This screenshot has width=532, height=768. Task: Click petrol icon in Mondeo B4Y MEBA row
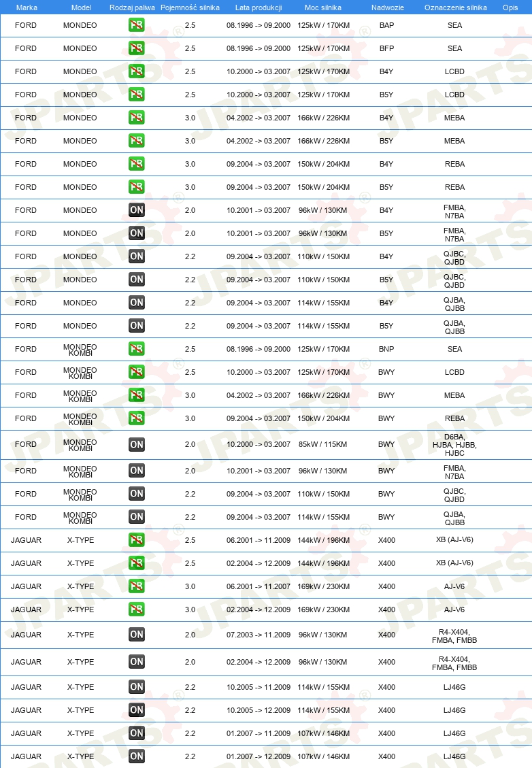[137, 118]
